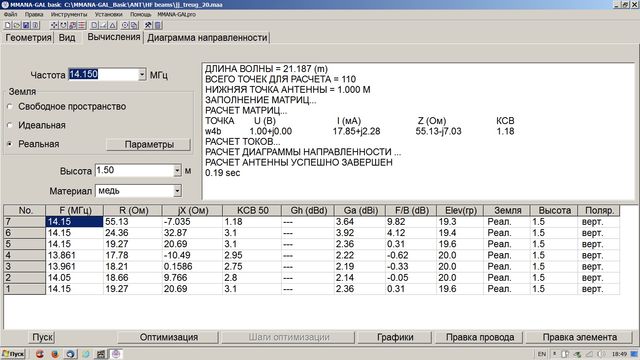Viewport: 640px width, 360px height.
Task: Click the calculator toolbar icon next to hammer
Action: [157, 25]
